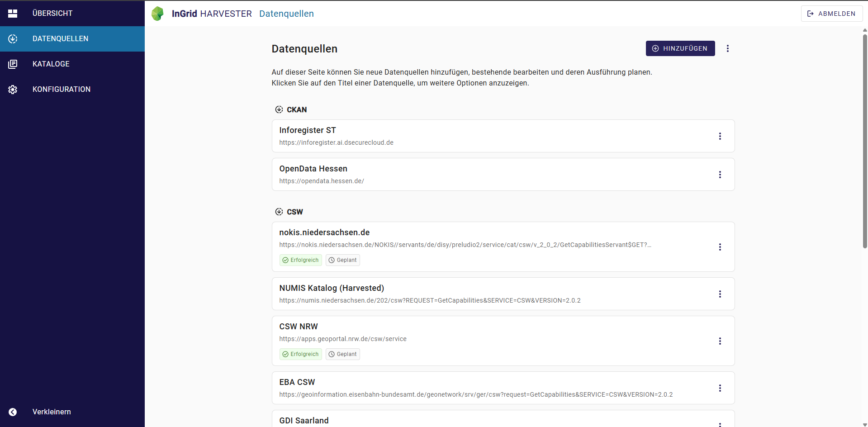Click the vertical page scrollbar
Viewport: 868px width, 427px height.
(865, 140)
